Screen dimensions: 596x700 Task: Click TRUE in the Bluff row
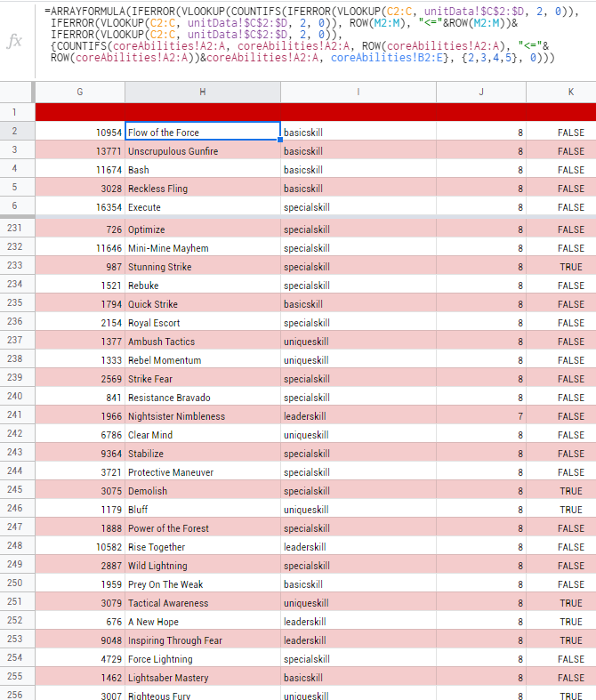(571, 510)
